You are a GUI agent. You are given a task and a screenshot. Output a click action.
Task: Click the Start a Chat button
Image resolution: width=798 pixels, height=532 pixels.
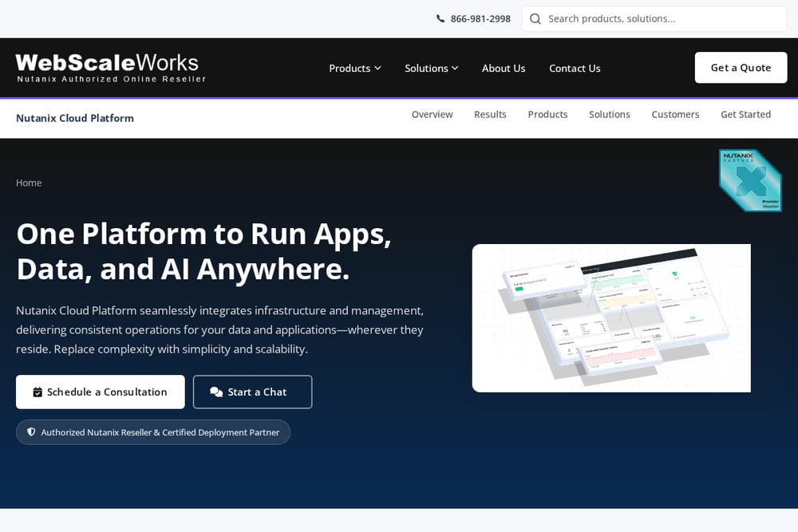coord(252,392)
